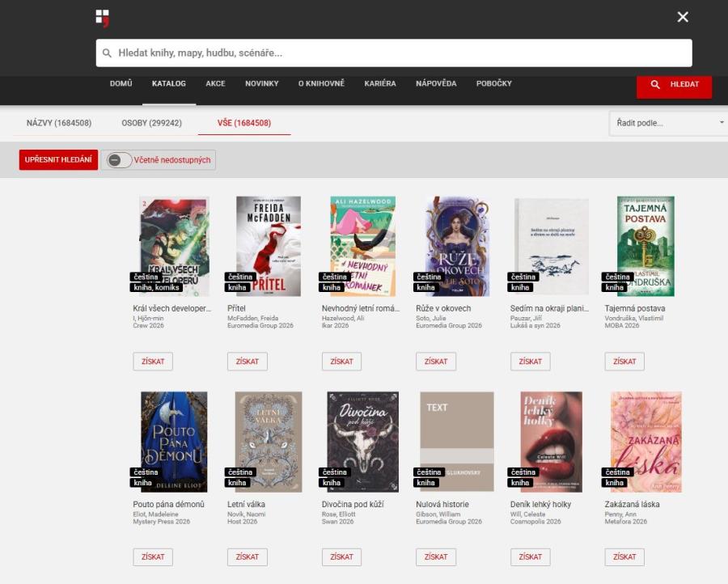Viewport: 728px width, 584px height.
Task: Open title link 'Tajemná postava'
Action: pos(635,308)
